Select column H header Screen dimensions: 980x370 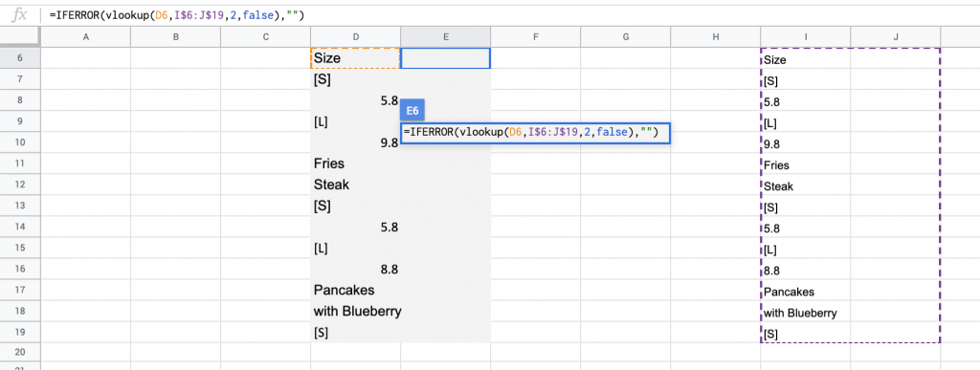pyautogui.click(x=716, y=37)
